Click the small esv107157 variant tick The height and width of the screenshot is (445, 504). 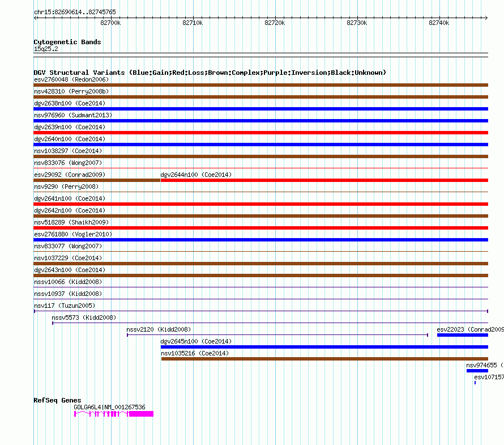(475, 383)
